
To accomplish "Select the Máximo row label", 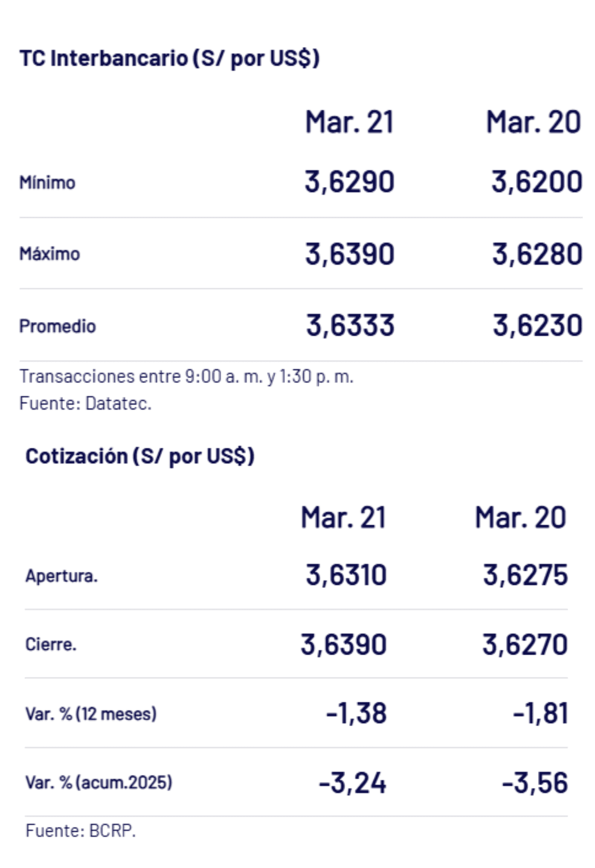I will (50, 254).
